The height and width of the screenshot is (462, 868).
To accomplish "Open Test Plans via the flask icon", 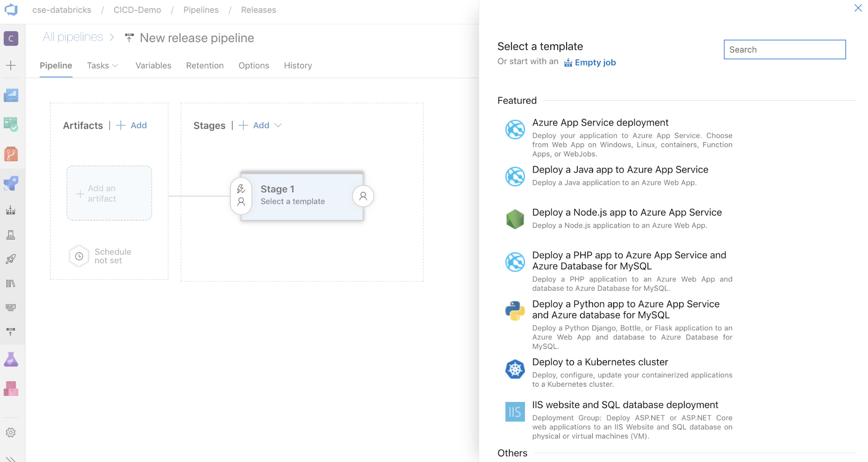I will 10,359.
